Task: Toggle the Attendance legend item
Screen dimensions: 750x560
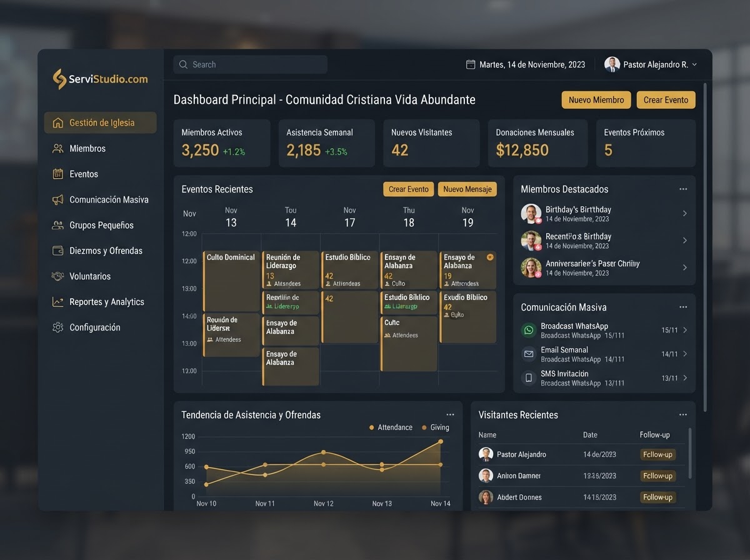Action: pos(391,427)
